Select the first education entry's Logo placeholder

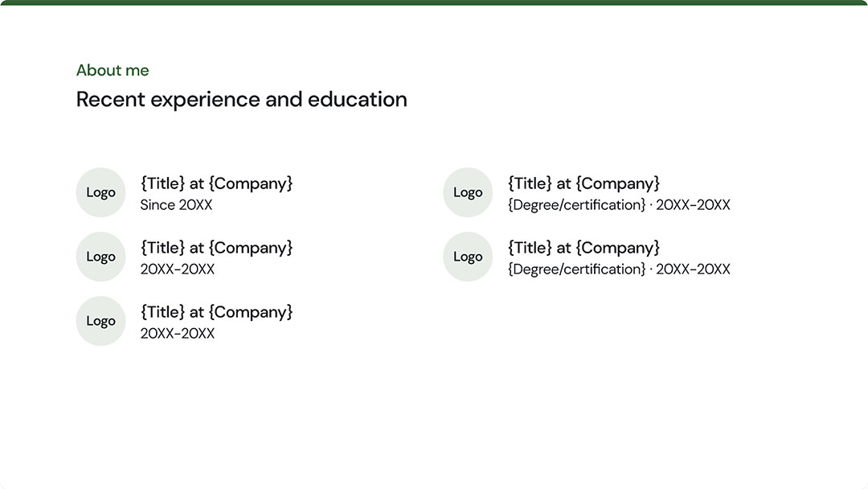tap(468, 192)
